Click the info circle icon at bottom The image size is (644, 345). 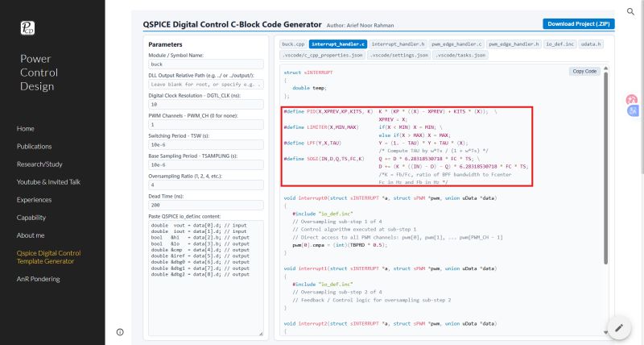pos(120,332)
